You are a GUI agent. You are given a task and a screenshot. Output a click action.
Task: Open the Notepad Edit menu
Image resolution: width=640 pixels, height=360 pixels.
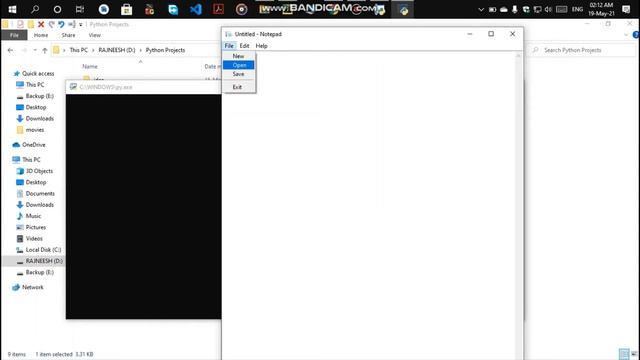tap(244, 46)
